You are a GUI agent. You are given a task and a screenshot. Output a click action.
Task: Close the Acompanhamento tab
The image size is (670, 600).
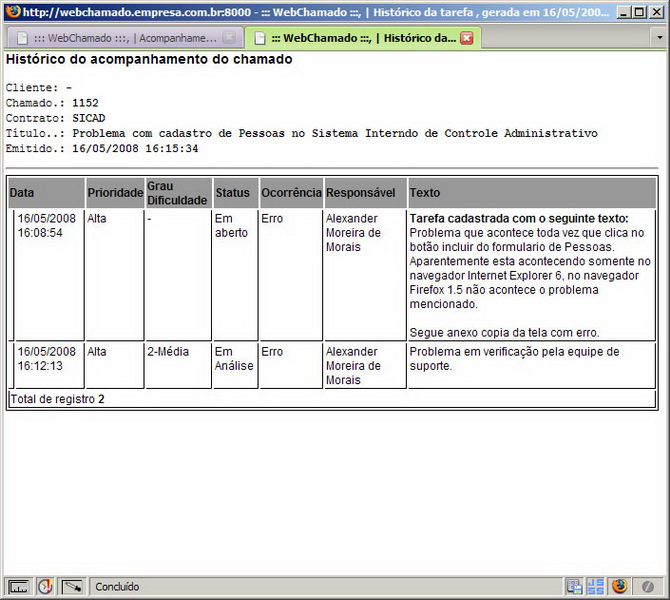point(229,38)
